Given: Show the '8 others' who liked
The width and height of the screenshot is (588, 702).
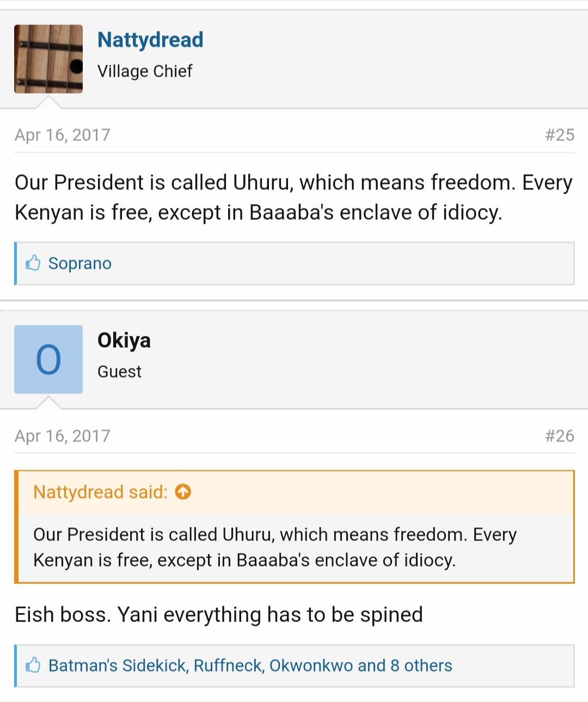Looking at the screenshot, I should click(421, 666).
